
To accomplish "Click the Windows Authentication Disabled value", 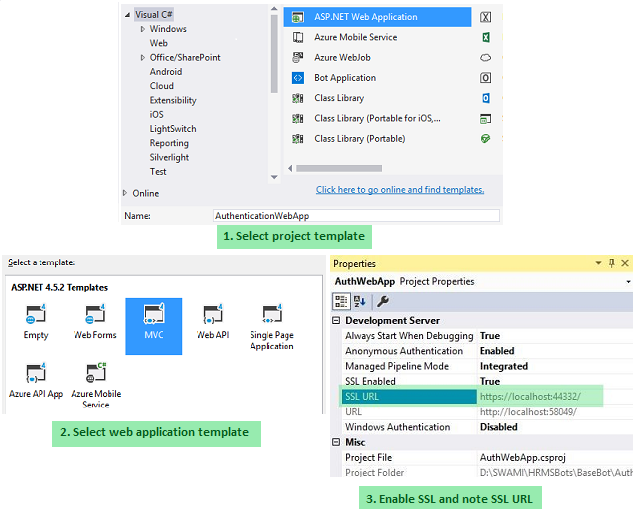I will (498, 427).
